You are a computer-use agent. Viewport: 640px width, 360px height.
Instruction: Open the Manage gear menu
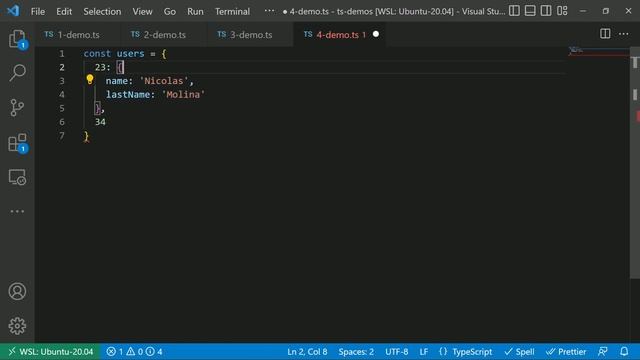[17, 326]
